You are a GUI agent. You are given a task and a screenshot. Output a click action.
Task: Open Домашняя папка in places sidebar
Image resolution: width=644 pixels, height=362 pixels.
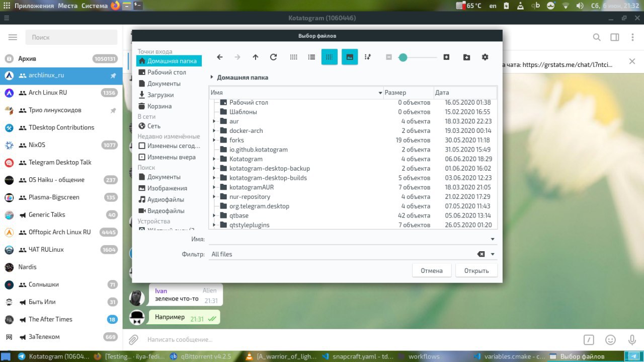click(169, 61)
